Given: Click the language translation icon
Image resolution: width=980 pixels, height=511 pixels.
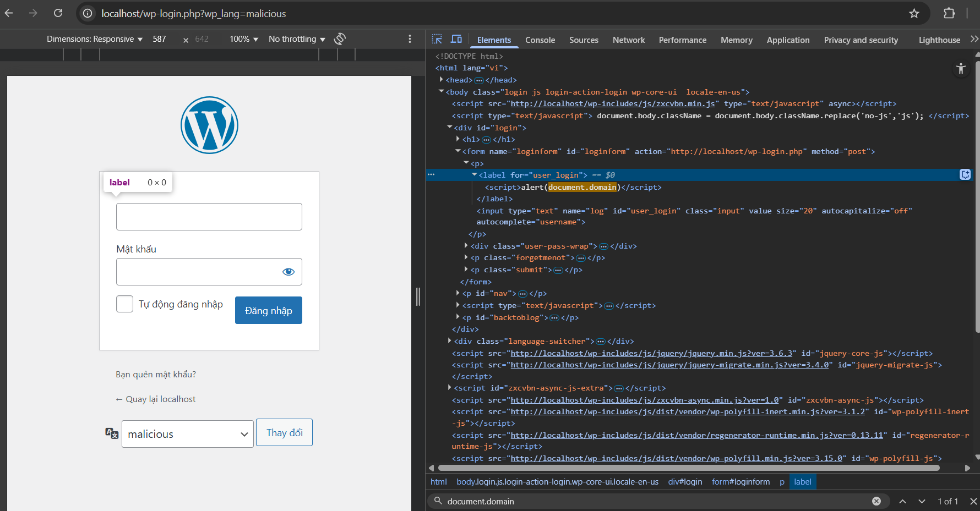Looking at the screenshot, I should tap(112, 433).
